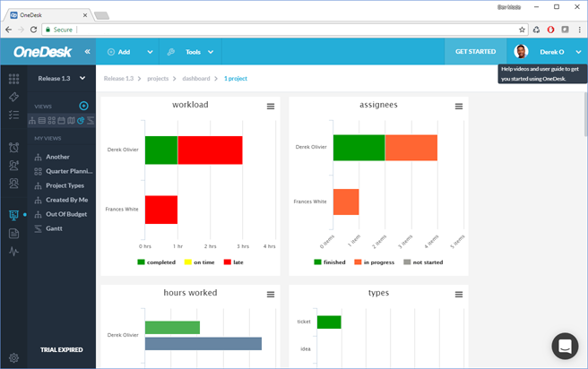Toggle the completed legend in workload
The width and height of the screenshot is (588, 369).
pyautogui.click(x=156, y=262)
